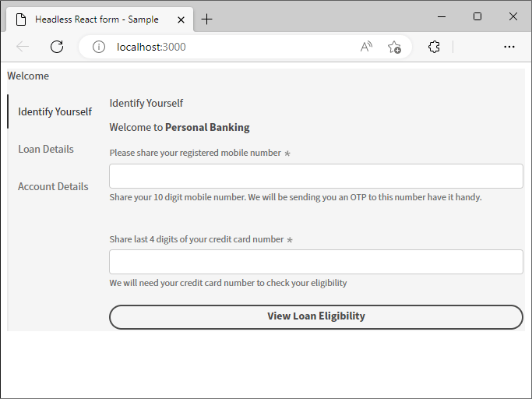
Task: Open the browser extensions icon
Action: [434, 47]
